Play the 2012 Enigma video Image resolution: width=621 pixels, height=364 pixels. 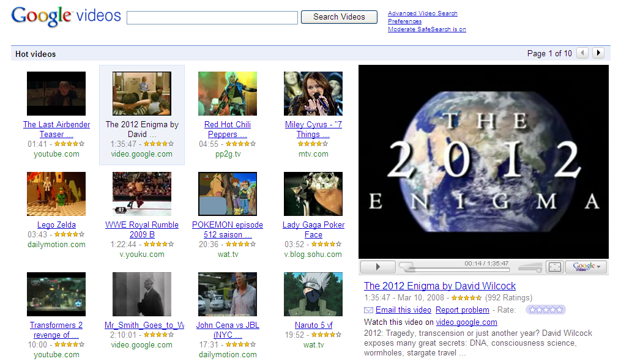[377, 267]
